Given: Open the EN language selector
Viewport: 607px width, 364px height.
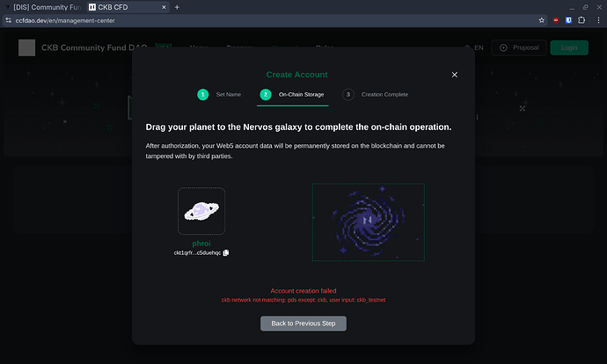Looking at the screenshot, I should point(475,47).
